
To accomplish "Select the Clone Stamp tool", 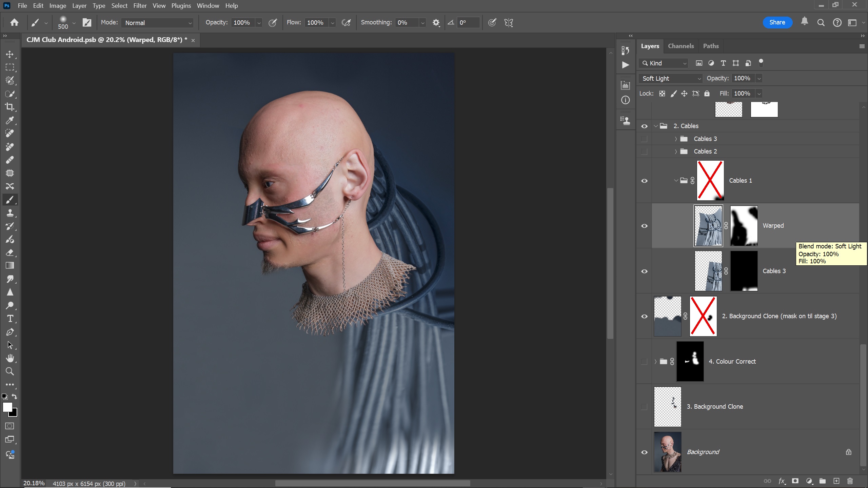I will coord(10,213).
